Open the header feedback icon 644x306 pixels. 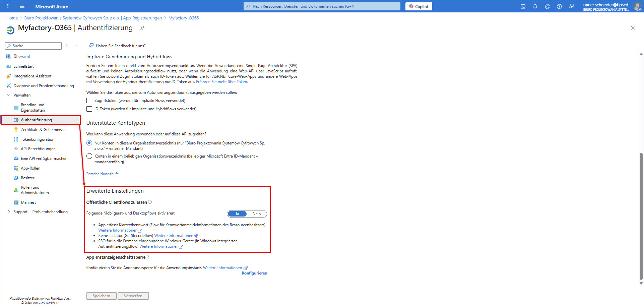pyautogui.click(x=571, y=6)
